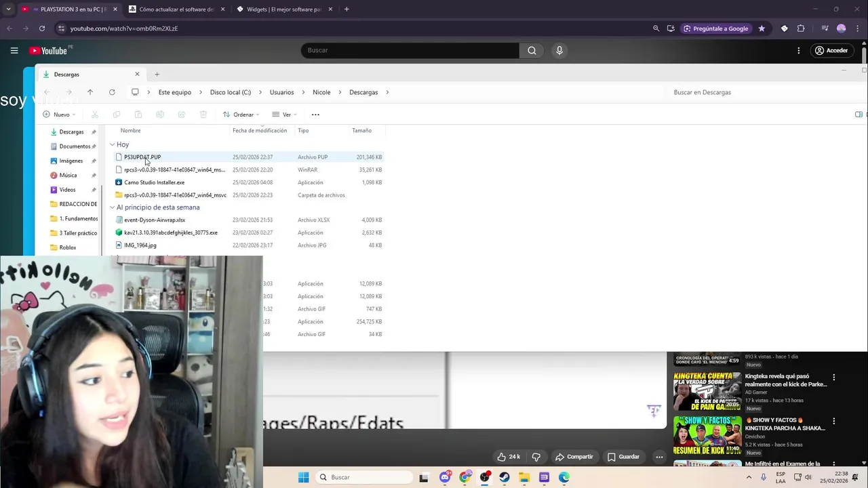868x488 pixels.
Task: Click Este equipo in the breadcrumb
Action: tap(175, 92)
